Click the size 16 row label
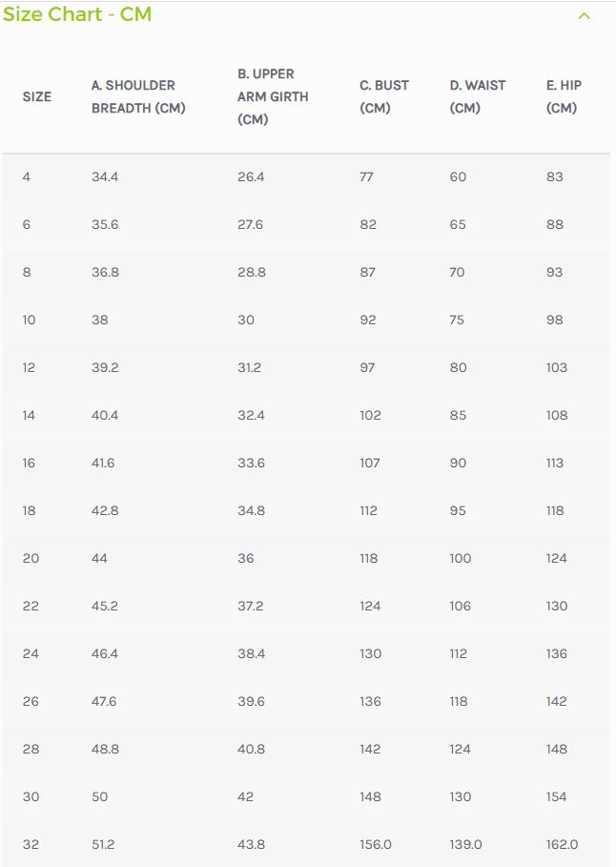Screen dimensions: 616x867 29,463
